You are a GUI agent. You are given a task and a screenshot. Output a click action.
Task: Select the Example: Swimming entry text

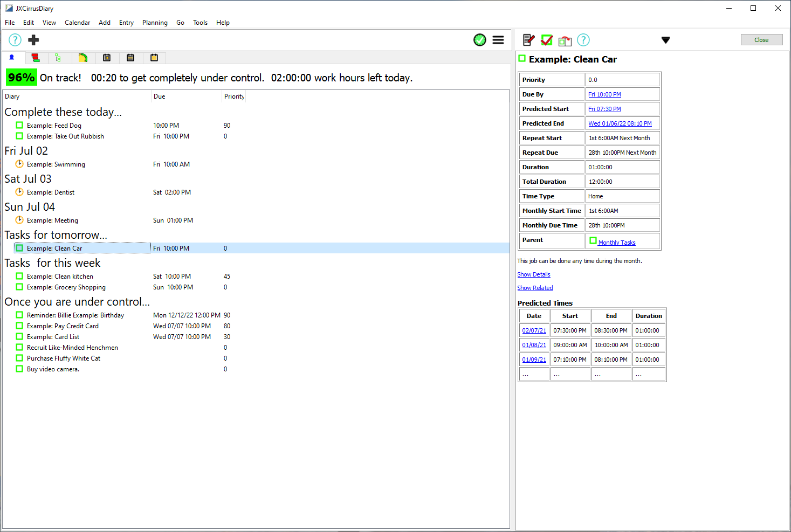pos(56,164)
